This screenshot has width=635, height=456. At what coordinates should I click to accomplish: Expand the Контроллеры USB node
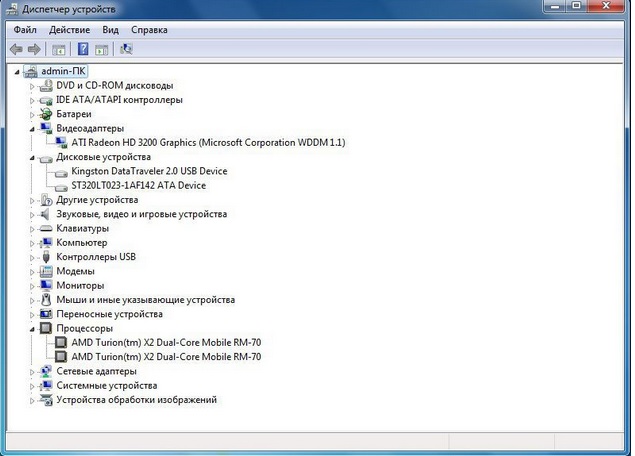click(x=33, y=257)
